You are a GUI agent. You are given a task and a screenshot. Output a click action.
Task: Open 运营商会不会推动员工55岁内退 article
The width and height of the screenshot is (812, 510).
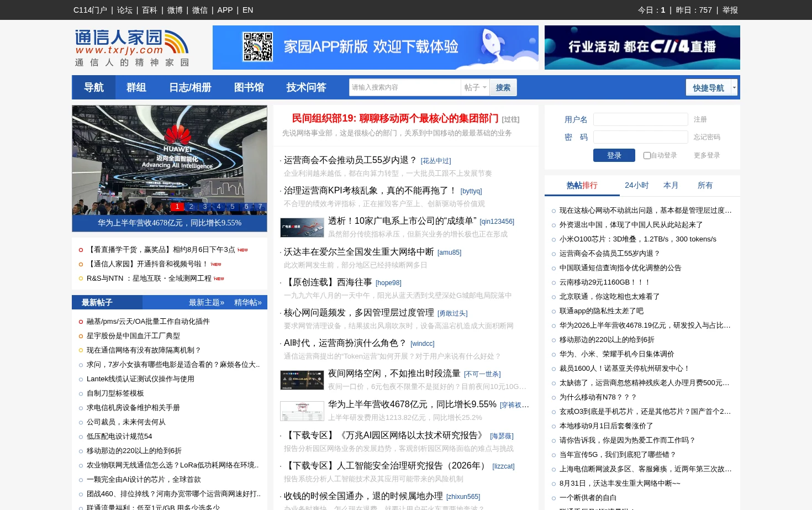pyautogui.click(x=350, y=160)
